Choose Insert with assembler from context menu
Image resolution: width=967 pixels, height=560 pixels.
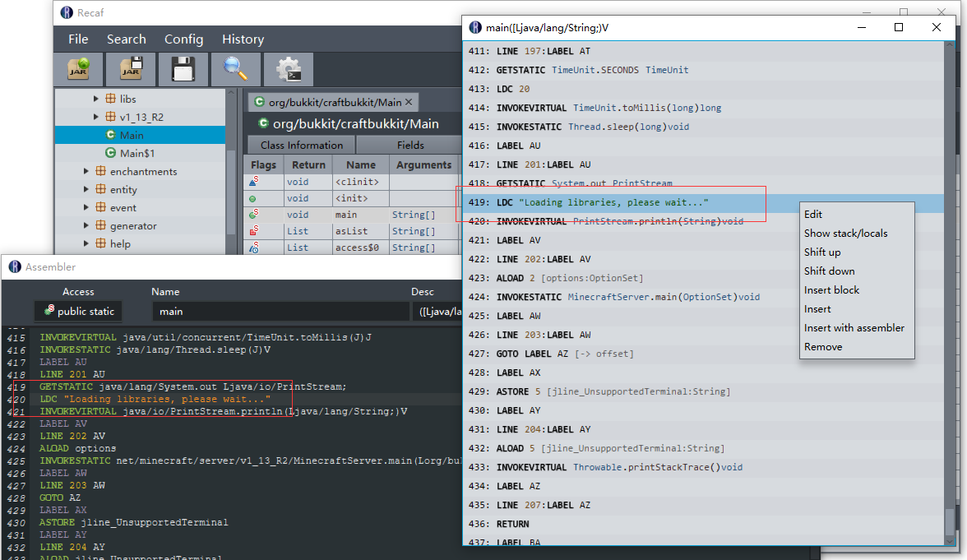(x=854, y=327)
